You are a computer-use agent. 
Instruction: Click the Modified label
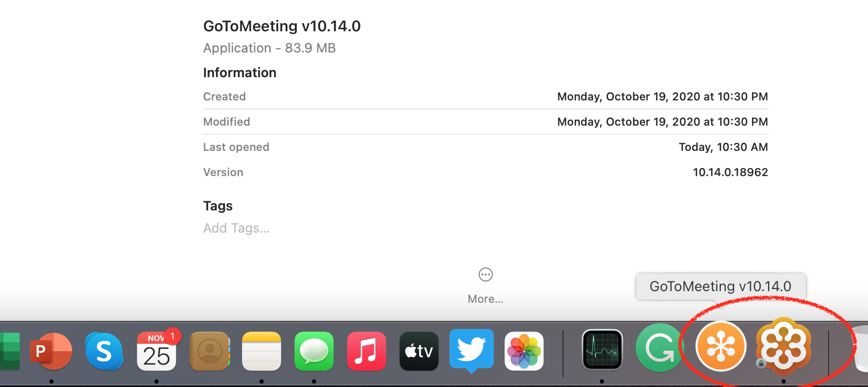226,122
